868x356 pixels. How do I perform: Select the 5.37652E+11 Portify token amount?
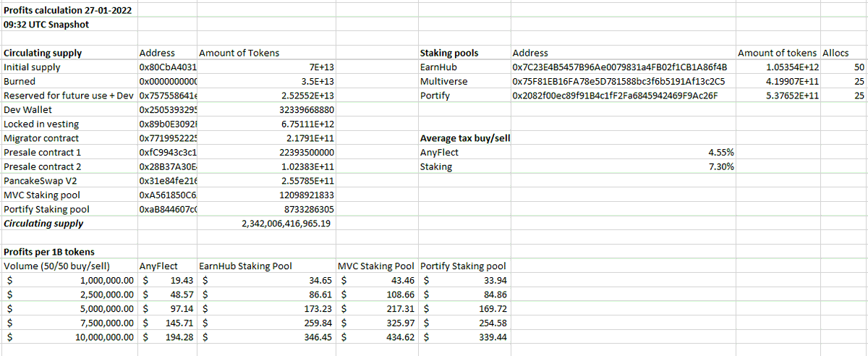(792, 96)
